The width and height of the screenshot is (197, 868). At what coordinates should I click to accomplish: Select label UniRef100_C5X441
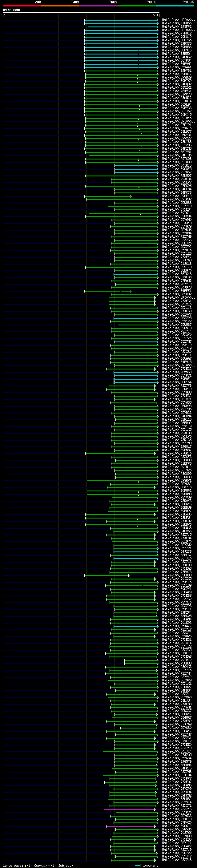point(177,67)
